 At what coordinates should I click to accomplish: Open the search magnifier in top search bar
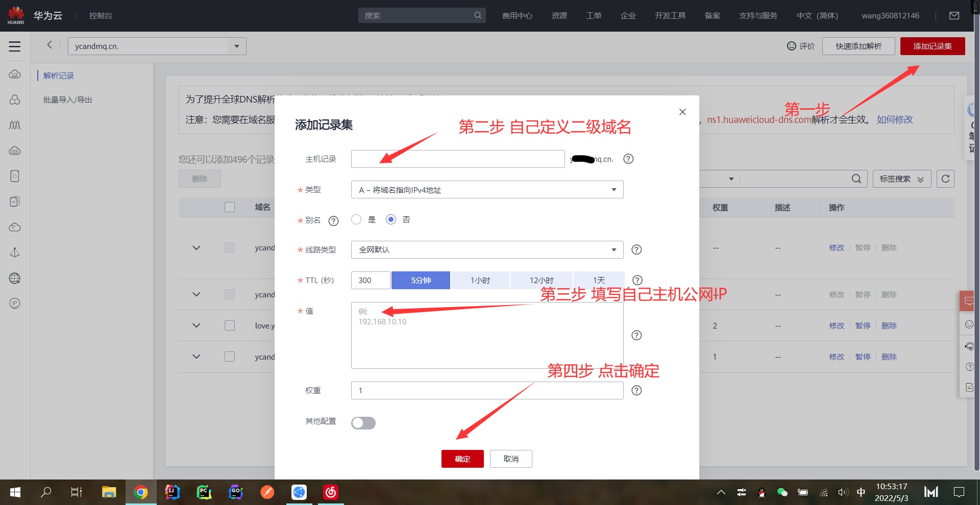pyautogui.click(x=478, y=15)
